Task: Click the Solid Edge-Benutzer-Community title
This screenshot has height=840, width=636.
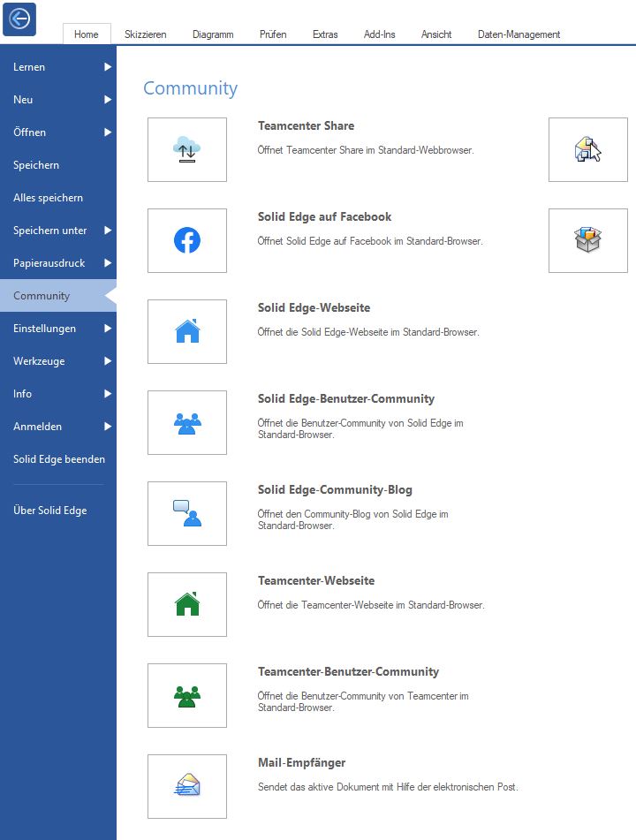Action: pos(346,398)
